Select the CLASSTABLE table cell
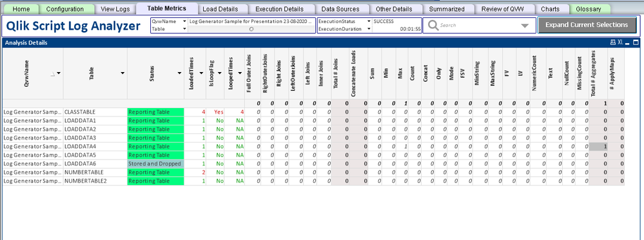Viewport: 644px width, 240px height. (95, 111)
